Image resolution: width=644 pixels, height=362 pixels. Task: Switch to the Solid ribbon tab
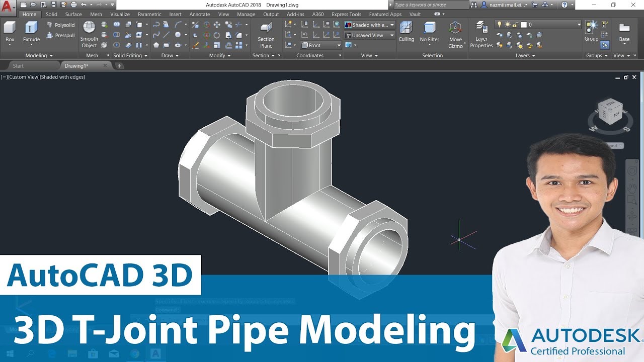51,15
